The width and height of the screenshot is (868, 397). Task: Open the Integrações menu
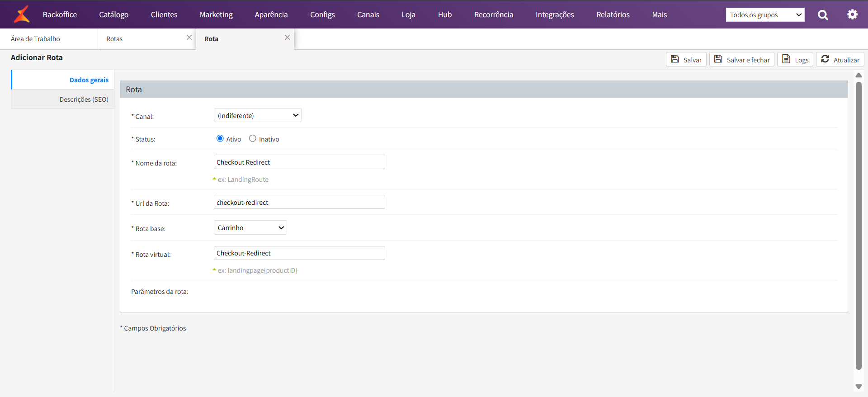click(x=555, y=14)
